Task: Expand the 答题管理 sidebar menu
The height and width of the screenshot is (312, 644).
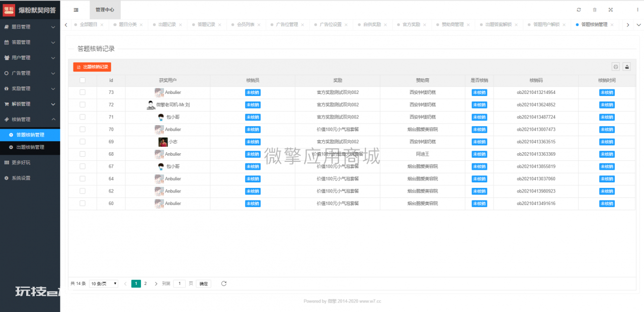Action: pyautogui.click(x=30, y=42)
